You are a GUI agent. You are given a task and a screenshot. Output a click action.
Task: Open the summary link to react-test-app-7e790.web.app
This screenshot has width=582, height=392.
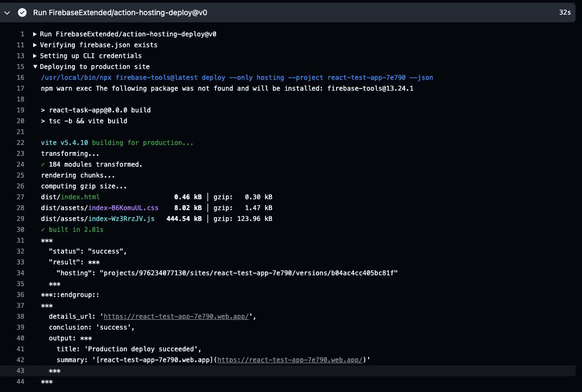point(290,360)
